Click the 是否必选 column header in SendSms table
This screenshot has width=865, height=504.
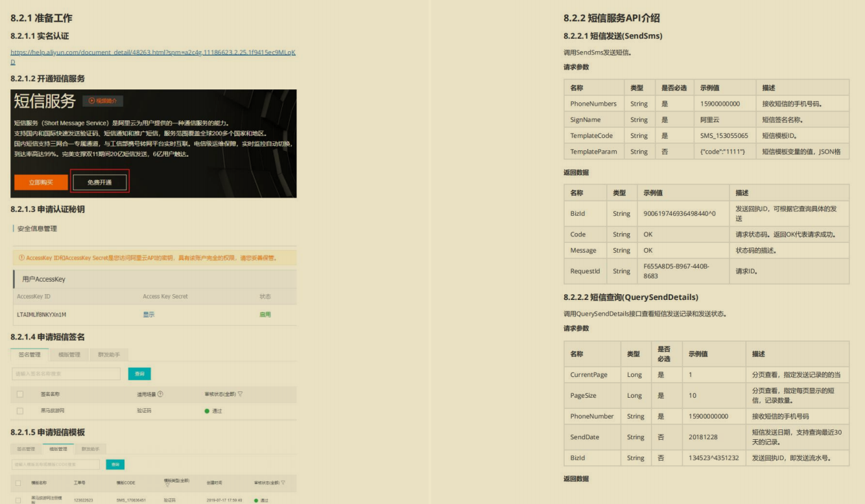674,87
